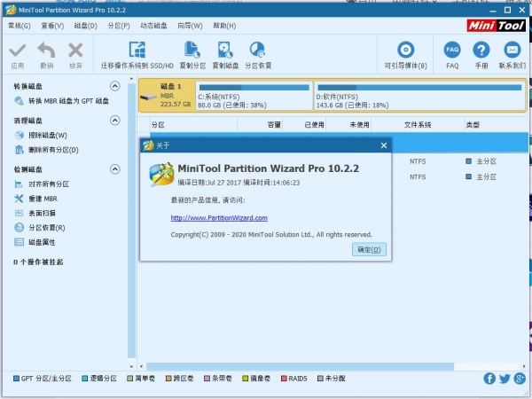Select Rebuild MBR (重建 MBR)

36,199
